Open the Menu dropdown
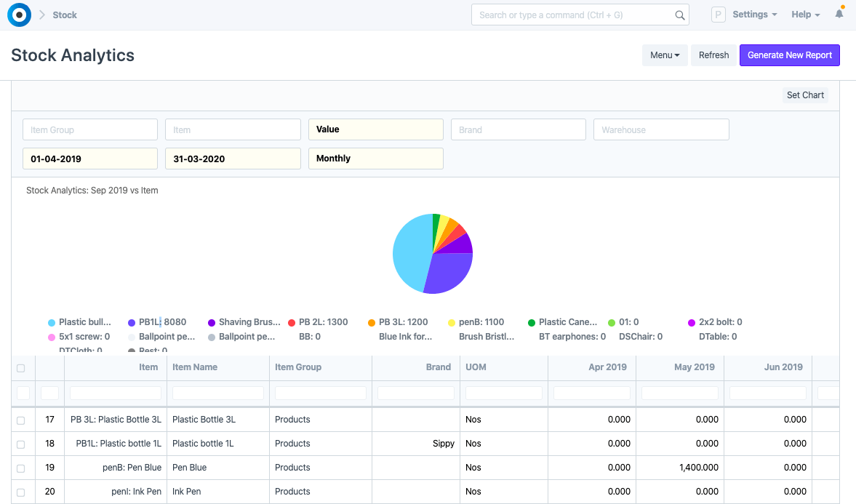856x504 pixels. click(x=664, y=55)
